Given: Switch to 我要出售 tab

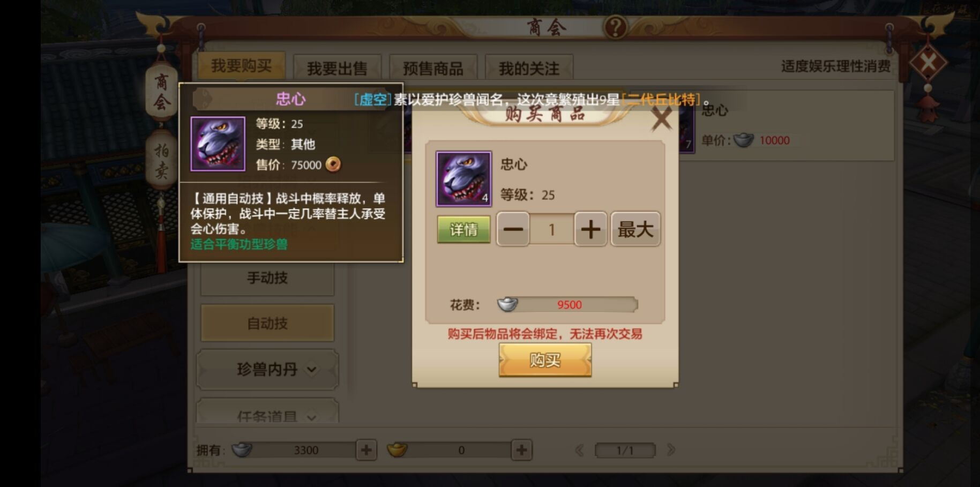Looking at the screenshot, I should 337,68.
